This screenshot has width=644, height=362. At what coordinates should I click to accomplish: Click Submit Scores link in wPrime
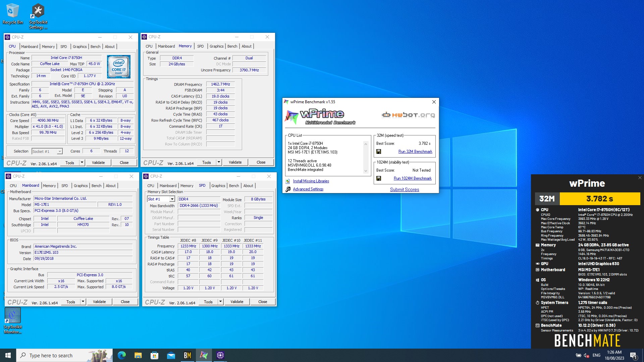click(x=405, y=189)
